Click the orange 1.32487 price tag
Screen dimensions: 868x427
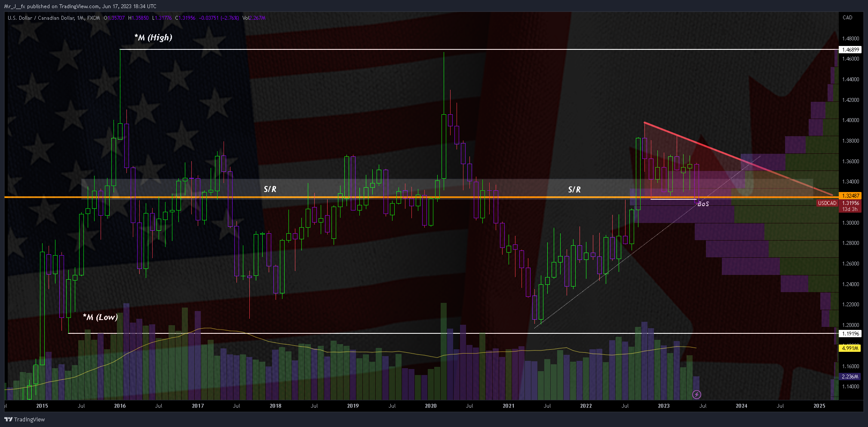point(850,195)
